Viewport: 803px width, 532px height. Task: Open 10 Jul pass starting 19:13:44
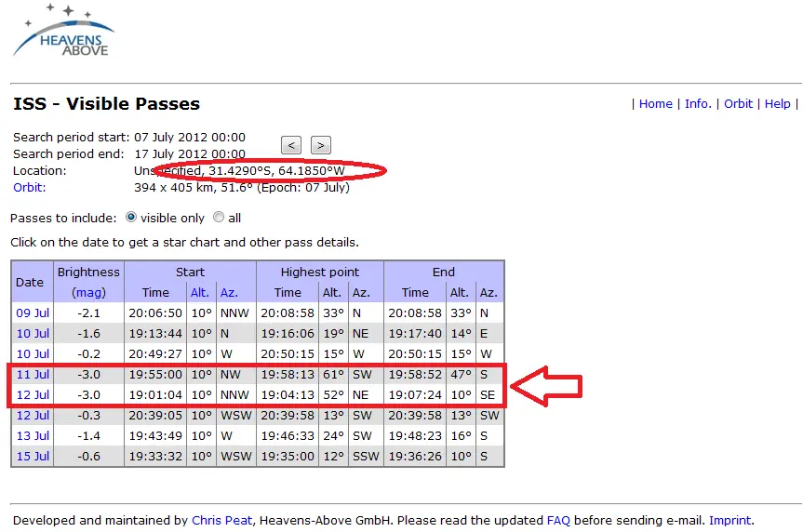coord(33,333)
